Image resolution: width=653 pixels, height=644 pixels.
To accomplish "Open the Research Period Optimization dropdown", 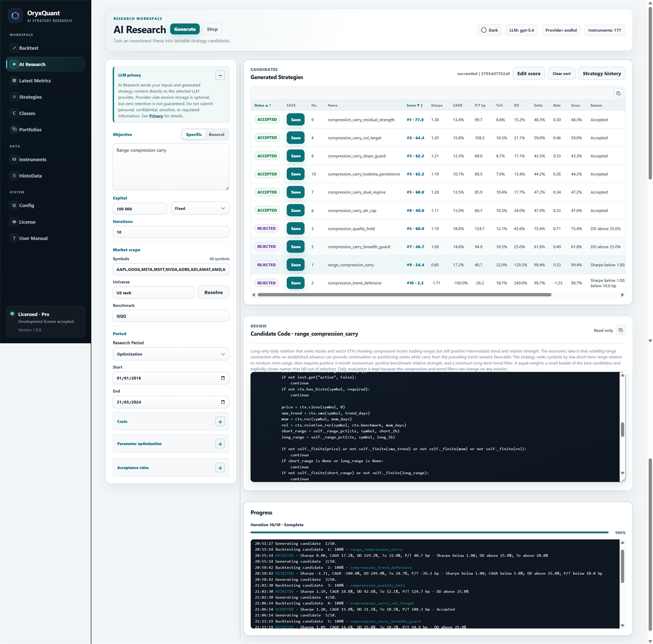I will (x=171, y=354).
